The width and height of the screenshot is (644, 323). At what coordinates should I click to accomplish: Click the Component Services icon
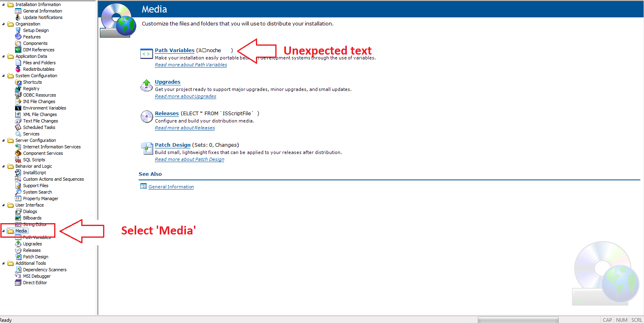pos(18,153)
